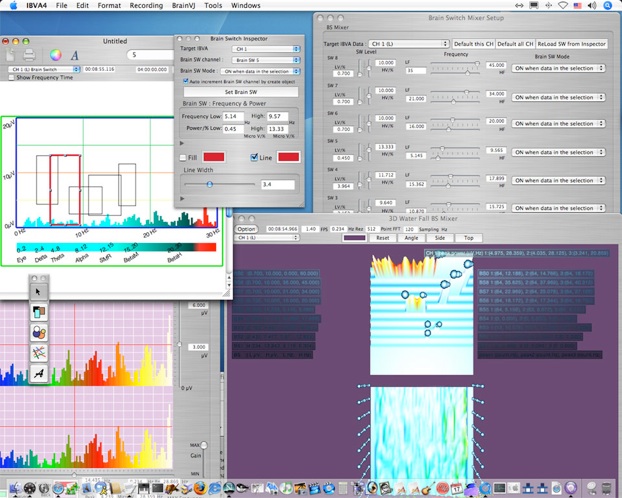622x498 pixels.
Task: Click the color wheel icon in toolbar
Action: point(55,54)
